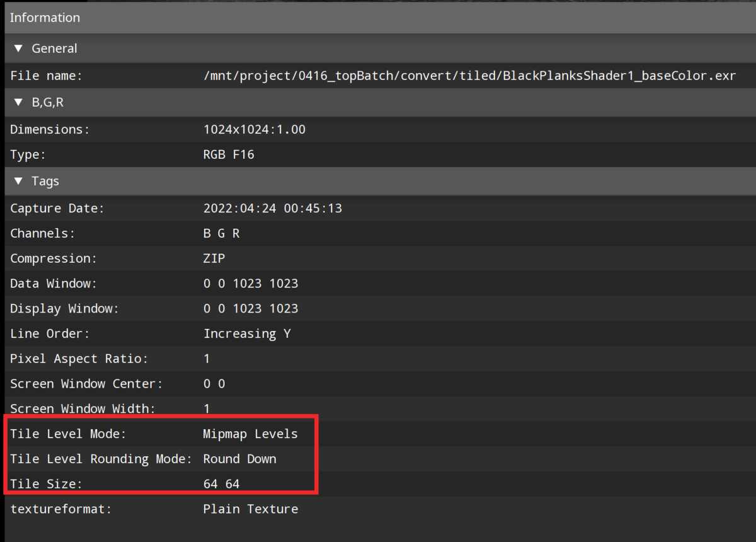Select the Pixel Aspect Ratio value 1
Viewport: 756px width, 542px height.
207,359
